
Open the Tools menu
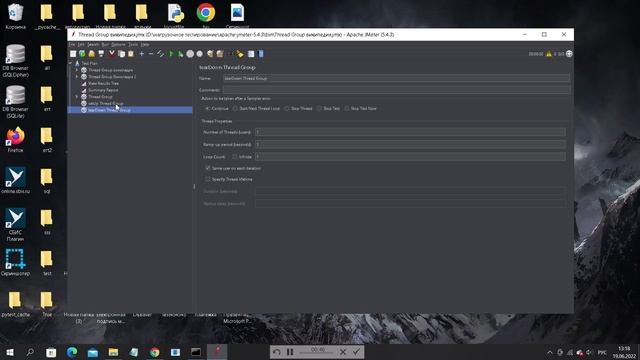[133, 44]
